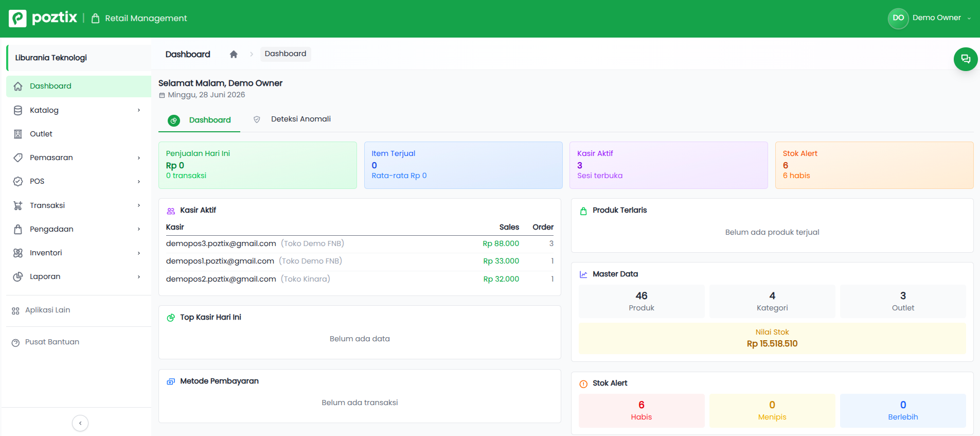Click the Dashboard breadcrumb link
The width and height of the screenshot is (980, 436).
tap(286, 54)
